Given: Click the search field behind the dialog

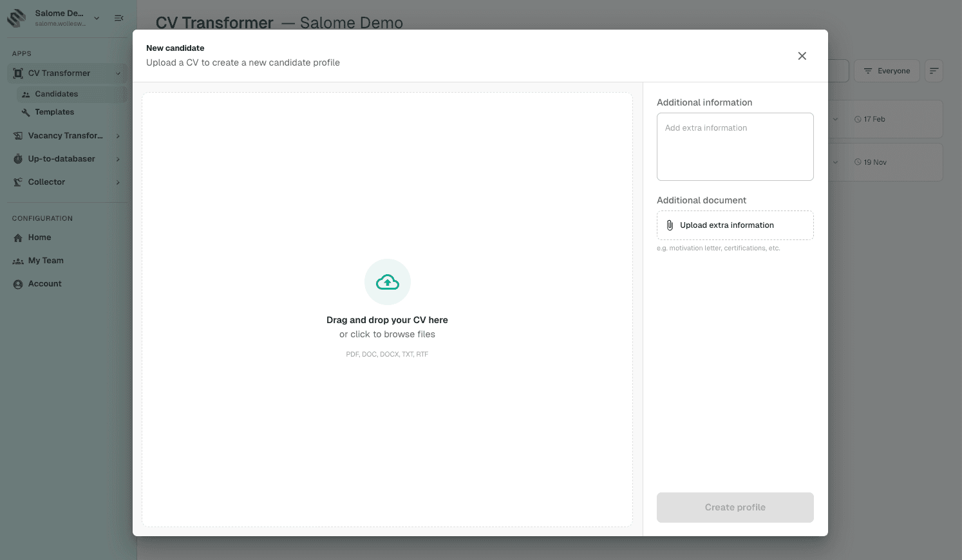Looking at the screenshot, I should tap(838, 71).
